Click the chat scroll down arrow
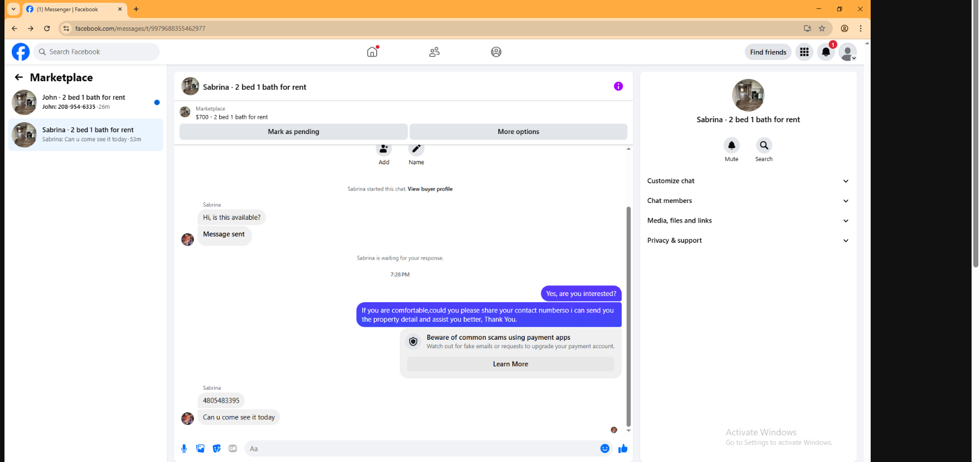980x462 pixels. point(628,431)
